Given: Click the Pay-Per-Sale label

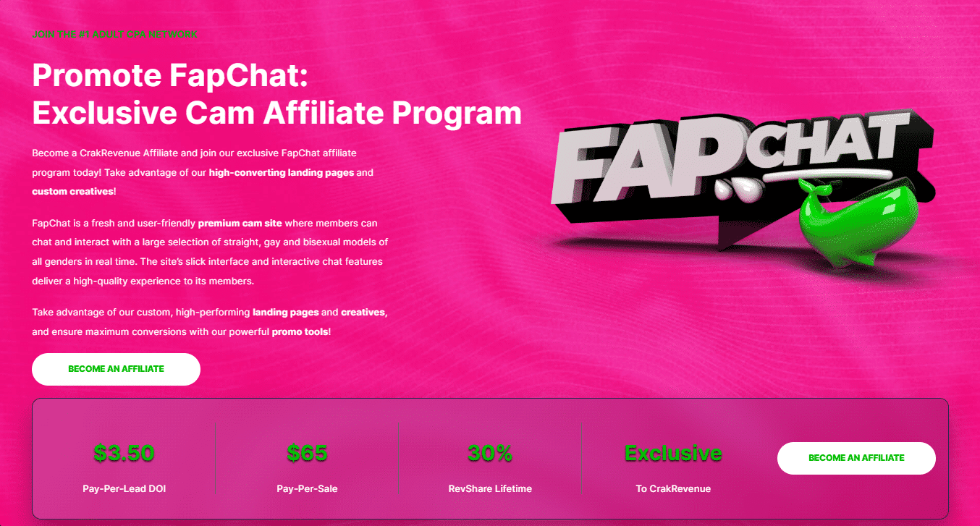Looking at the screenshot, I should (x=307, y=489).
